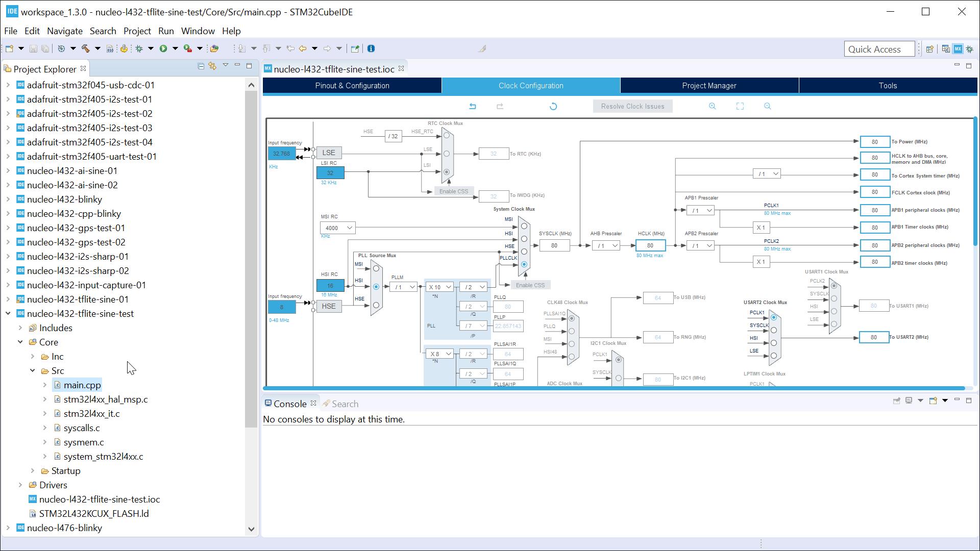Select main.cpp in Project Explorer
980x551 pixels.
pyautogui.click(x=82, y=385)
